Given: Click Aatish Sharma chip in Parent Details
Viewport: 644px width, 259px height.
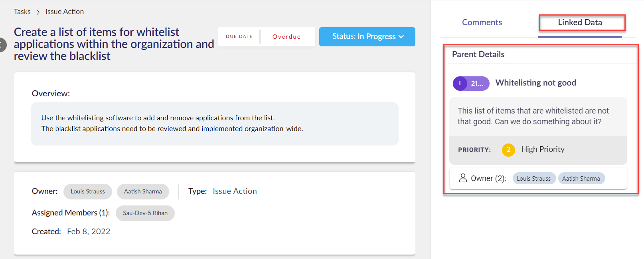Looking at the screenshot, I should (x=581, y=179).
